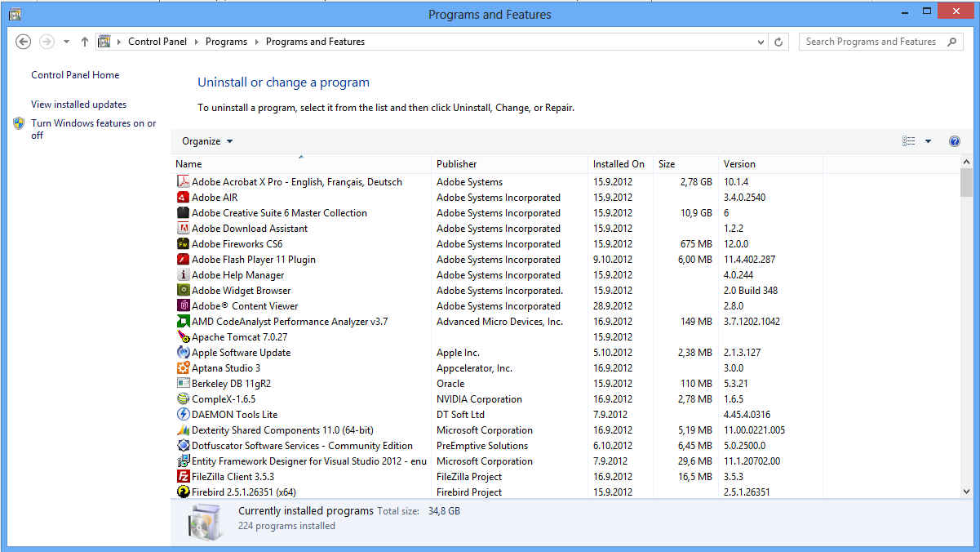The height and width of the screenshot is (552, 980).
Task: Click the window system menu icon in title bar
Action: [x=15, y=14]
